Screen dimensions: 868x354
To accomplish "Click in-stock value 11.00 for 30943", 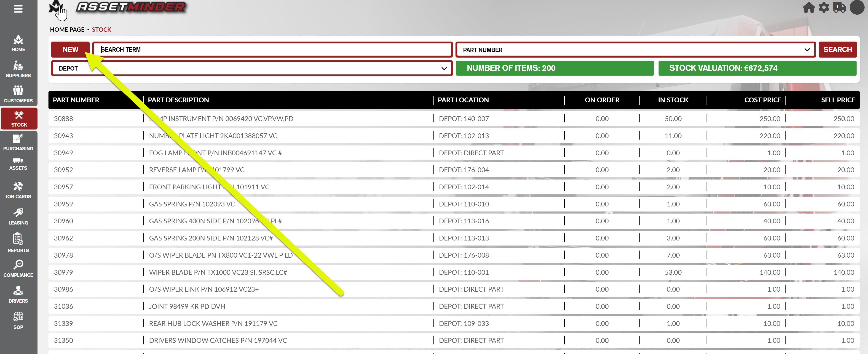I will click(673, 136).
